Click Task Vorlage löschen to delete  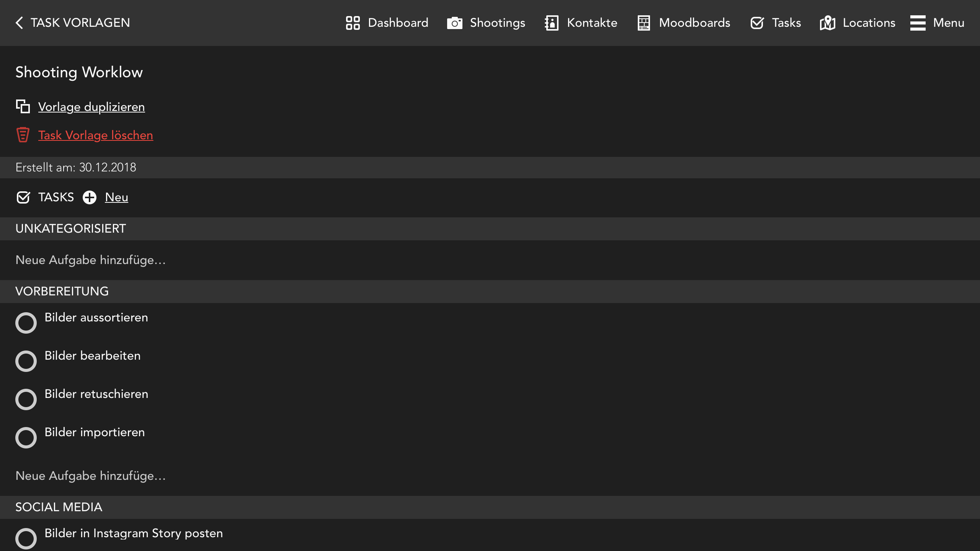tap(96, 135)
